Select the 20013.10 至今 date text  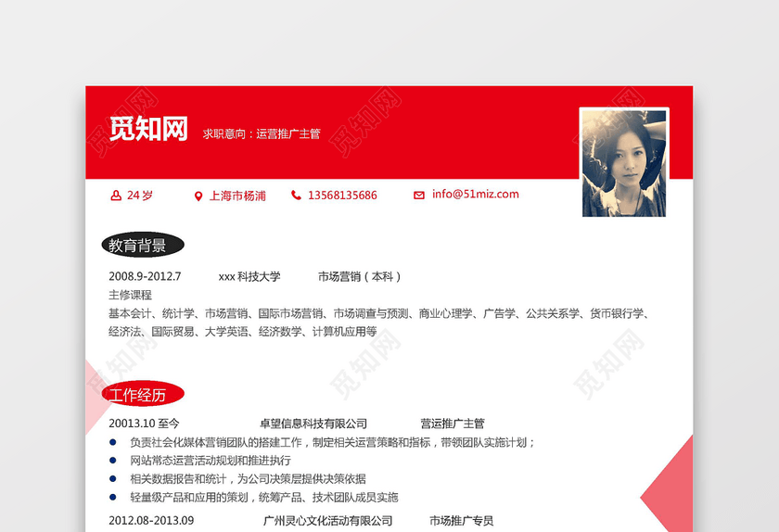click(x=144, y=424)
